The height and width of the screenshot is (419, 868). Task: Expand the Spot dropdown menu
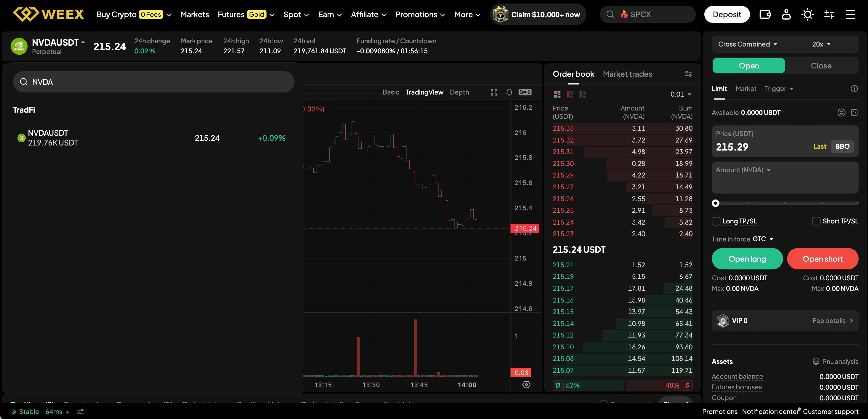[296, 15]
